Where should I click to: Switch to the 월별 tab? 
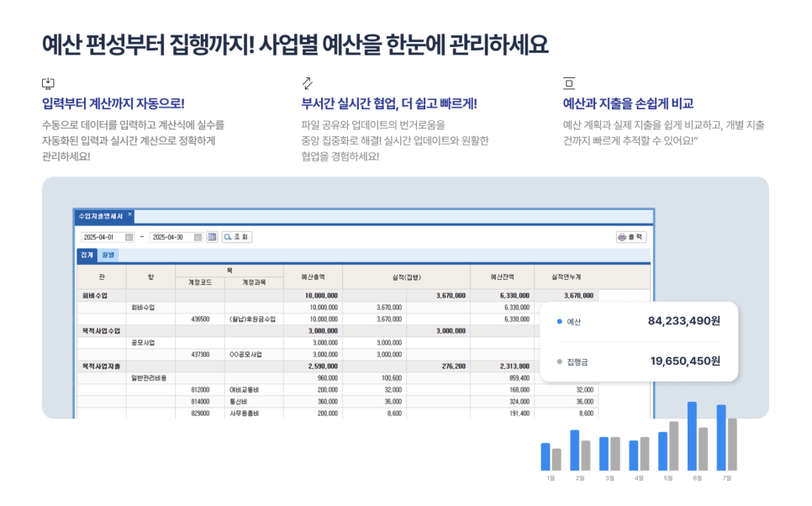coord(108,254)
